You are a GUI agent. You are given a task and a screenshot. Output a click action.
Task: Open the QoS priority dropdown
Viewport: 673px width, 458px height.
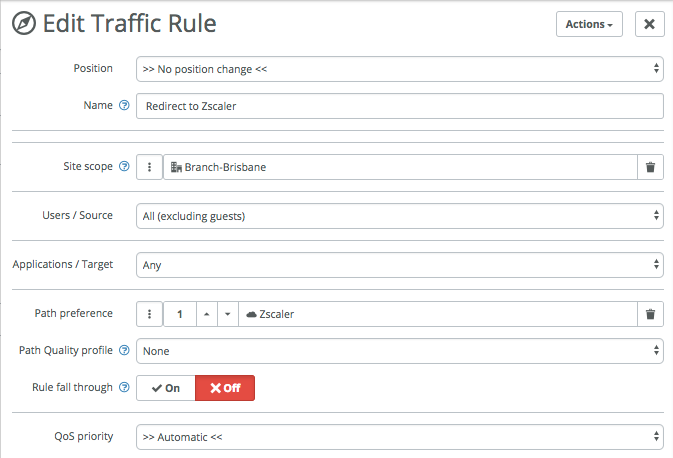[400, 437]
